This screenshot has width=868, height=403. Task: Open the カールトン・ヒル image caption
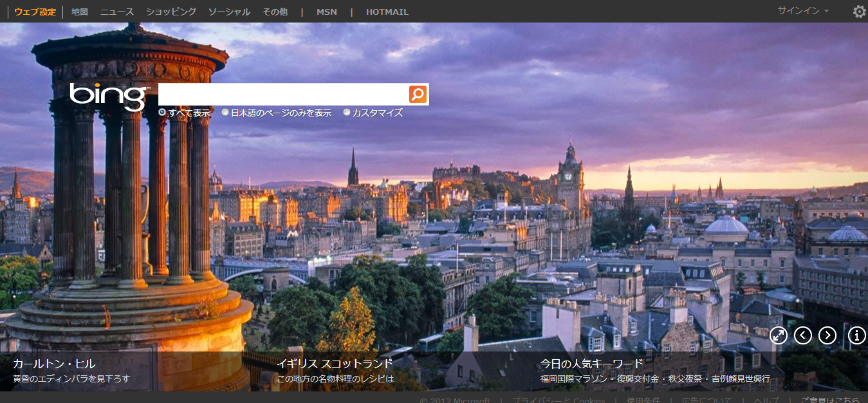[x=54, y=364]
